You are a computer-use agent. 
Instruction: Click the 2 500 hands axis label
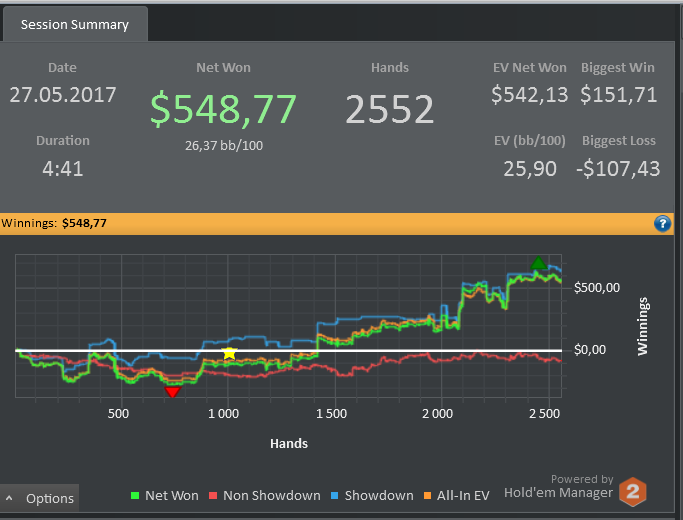[544, 413]
